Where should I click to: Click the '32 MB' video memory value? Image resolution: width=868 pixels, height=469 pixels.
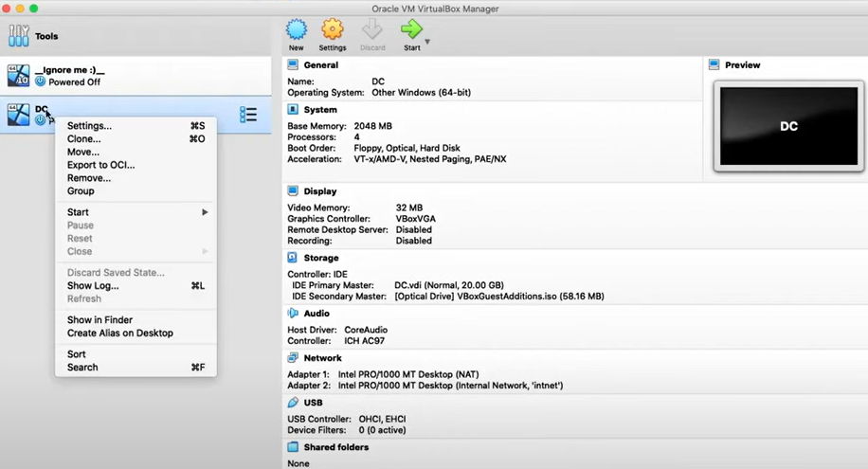[x=409, y=207]
